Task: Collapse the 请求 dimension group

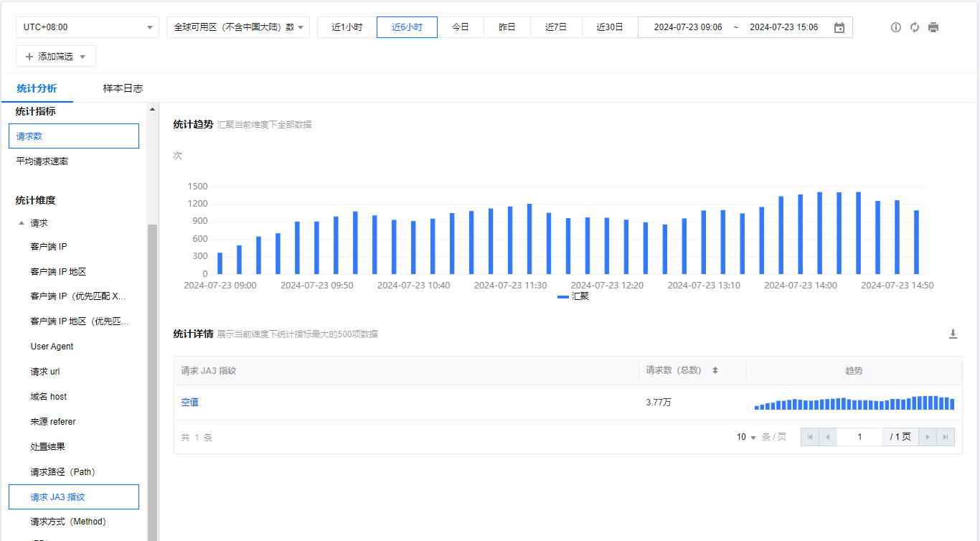Action: pos(22,223)
